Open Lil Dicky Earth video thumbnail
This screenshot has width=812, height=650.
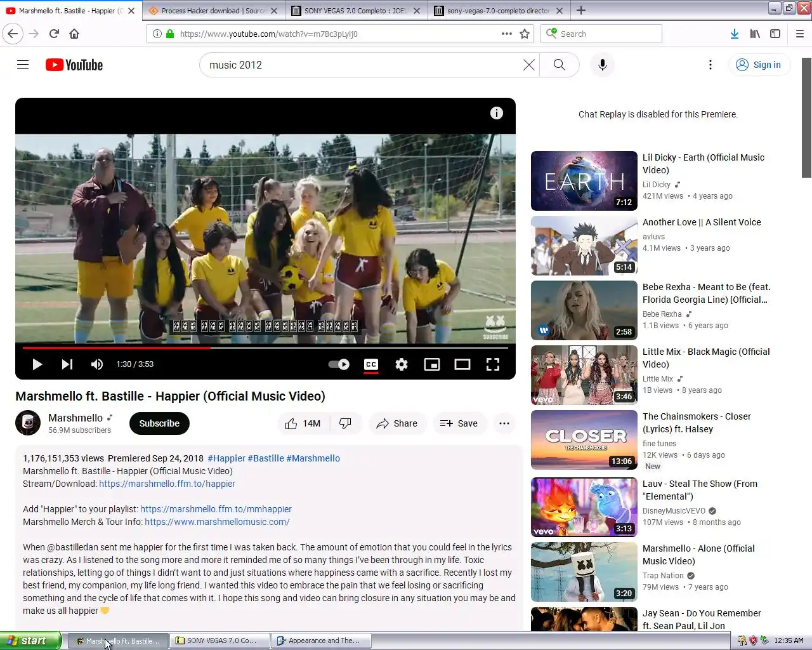(584, 181)
